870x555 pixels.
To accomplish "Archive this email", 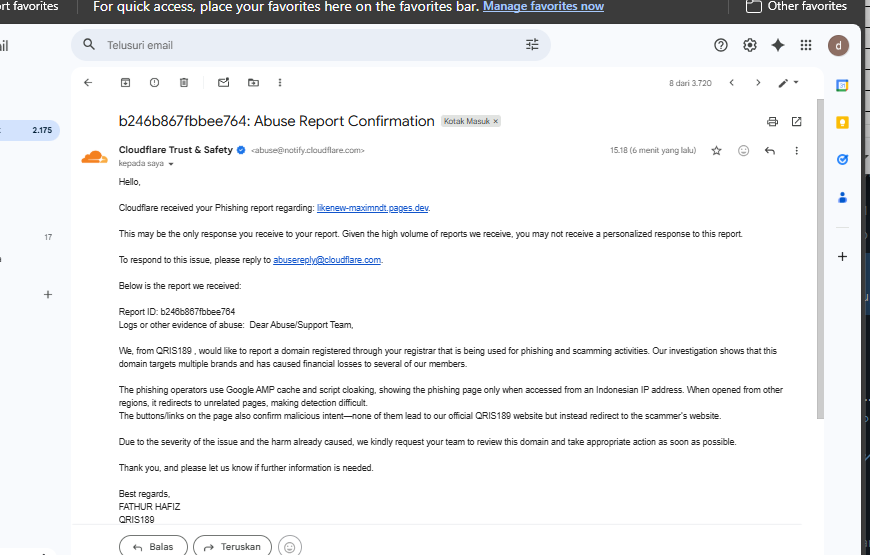I will click(125, 83).
